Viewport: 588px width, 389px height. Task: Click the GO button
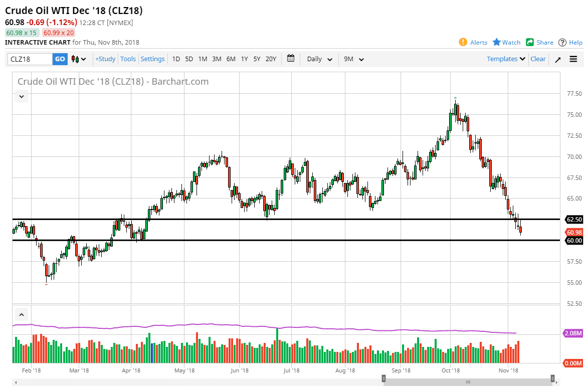click(60, 59)
